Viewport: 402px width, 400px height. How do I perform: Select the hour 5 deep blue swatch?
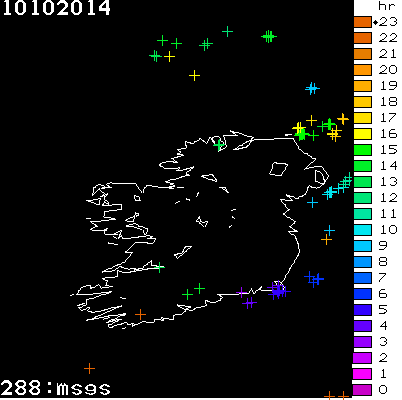click(x=362, y=310)
